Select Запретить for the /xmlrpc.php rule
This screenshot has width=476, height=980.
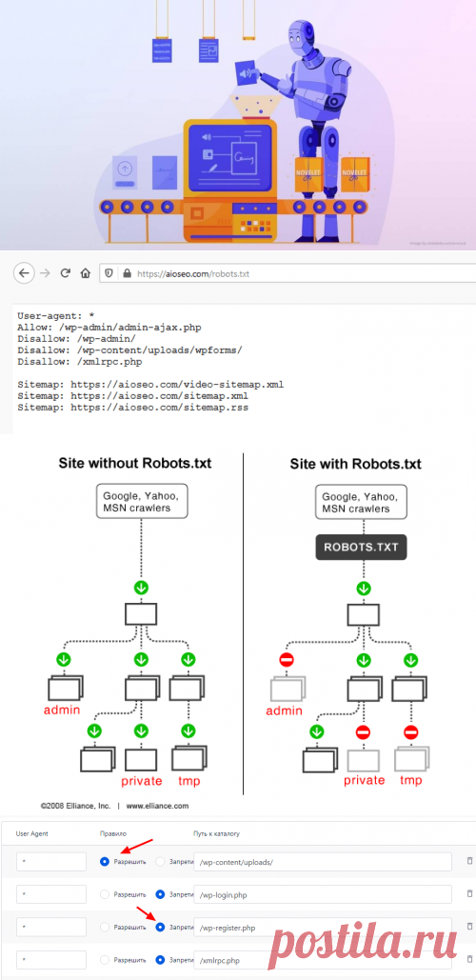[x=161, y=960]
